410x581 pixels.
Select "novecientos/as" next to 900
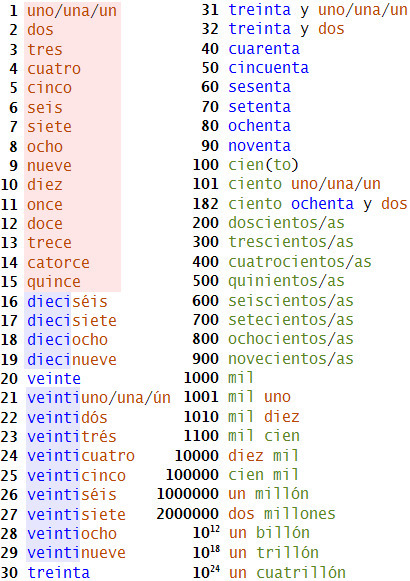click(291, 359)
